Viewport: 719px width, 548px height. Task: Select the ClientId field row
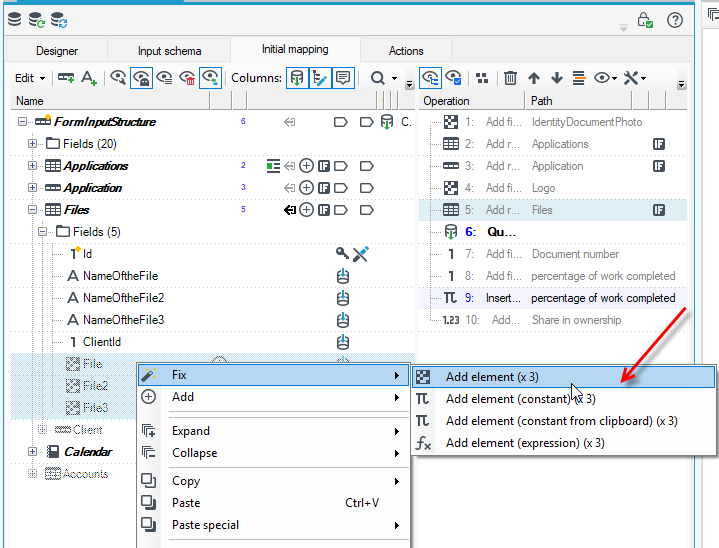coord(213,342)
